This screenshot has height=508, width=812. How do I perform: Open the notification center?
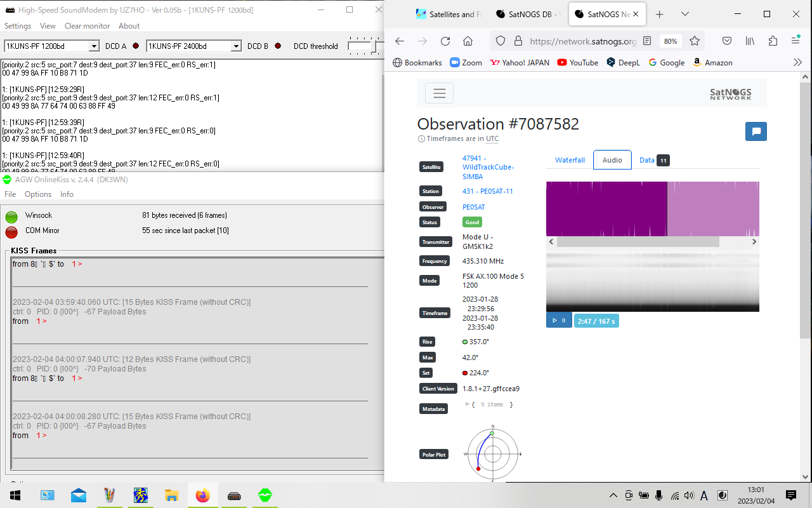coord(791,495)
